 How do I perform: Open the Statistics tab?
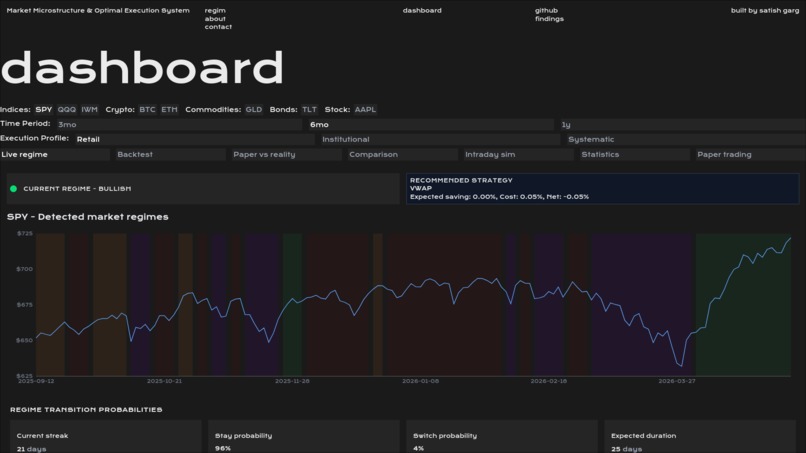pos(634,154)
